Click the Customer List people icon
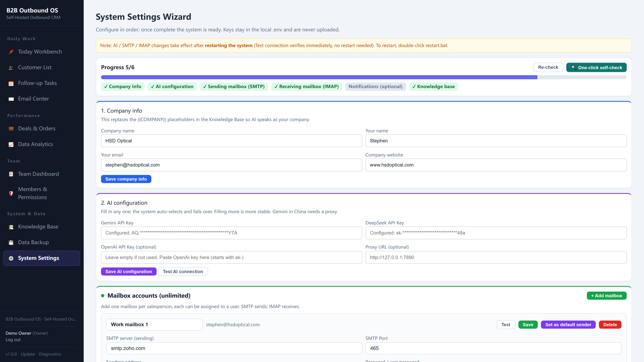The image size is (644, 362). (11, 68)
